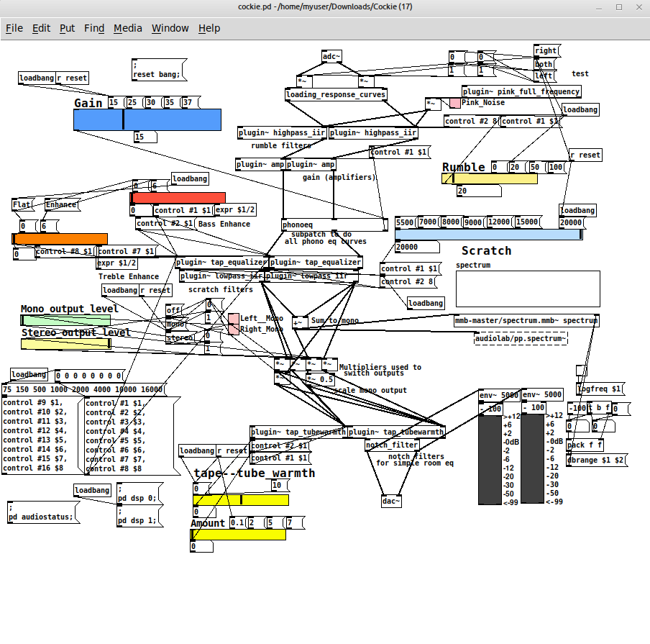Select the "right" channel message box
650x644 pixels.
[546, 50]
